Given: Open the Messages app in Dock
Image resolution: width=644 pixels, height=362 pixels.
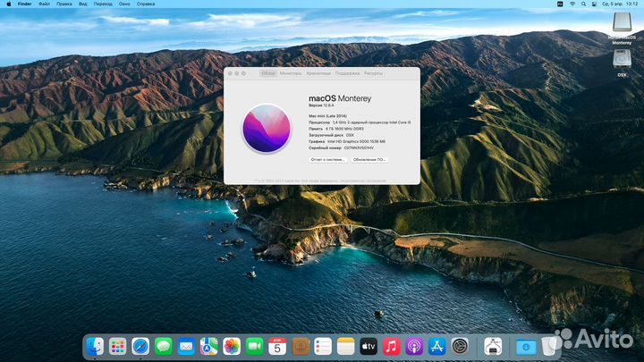Looking at the screenshot, I should pyautogui.click(x=163, y=347).
